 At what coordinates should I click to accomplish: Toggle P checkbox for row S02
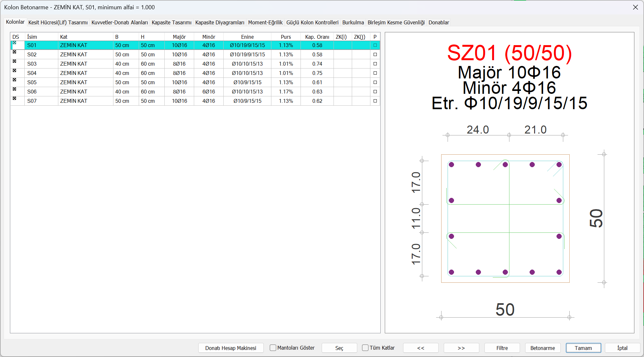click(x=375, y=54)
